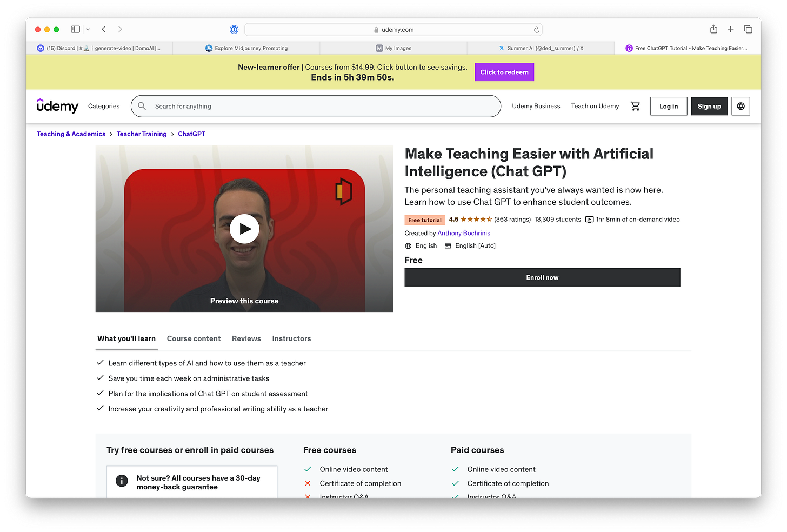Click the Enroll now button
The image size is (787, 532).
click(x=542, y=277)
